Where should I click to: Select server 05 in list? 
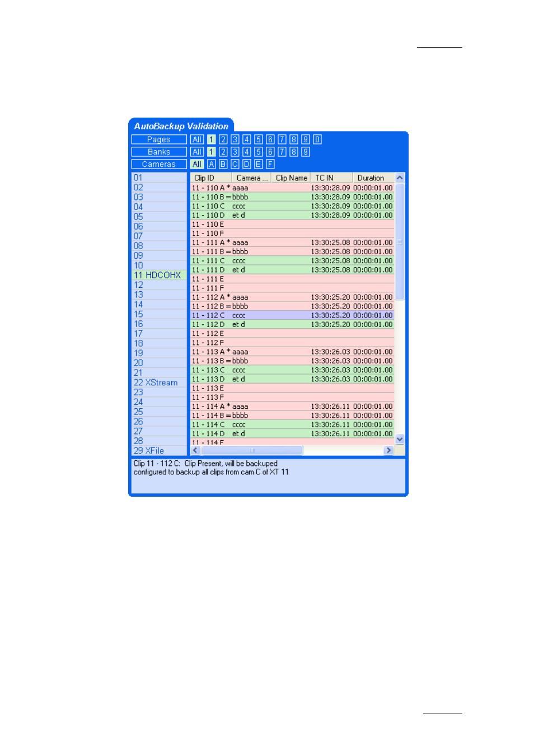(160, 217)
